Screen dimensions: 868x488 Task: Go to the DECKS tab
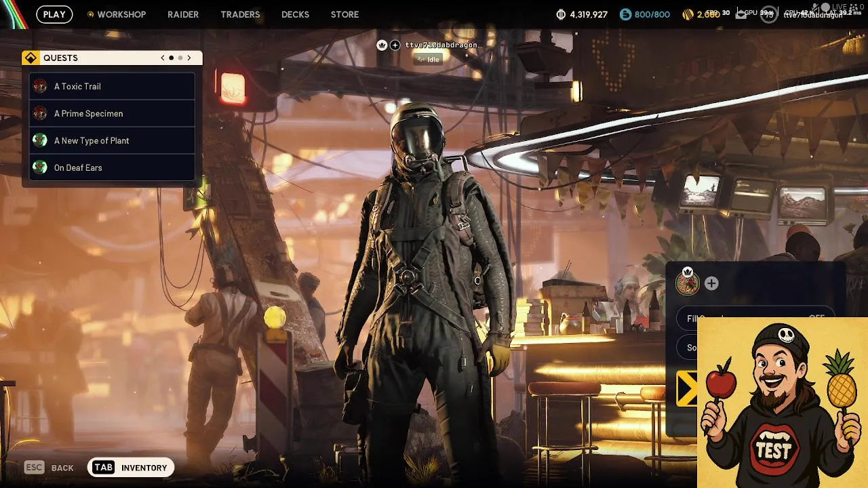(x=295, y=14)
